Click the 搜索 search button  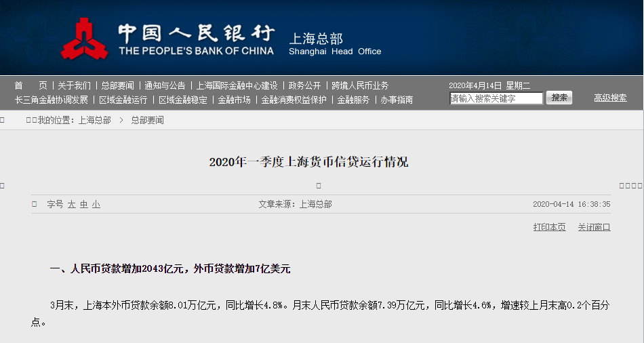[x=559, y=98]
